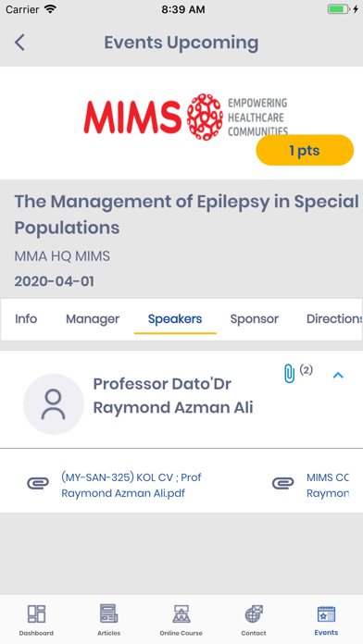Click the blue attachments paperclip icon
Image resolution: width=363 pixels, height=644 pixels.
tap(290, 373)
